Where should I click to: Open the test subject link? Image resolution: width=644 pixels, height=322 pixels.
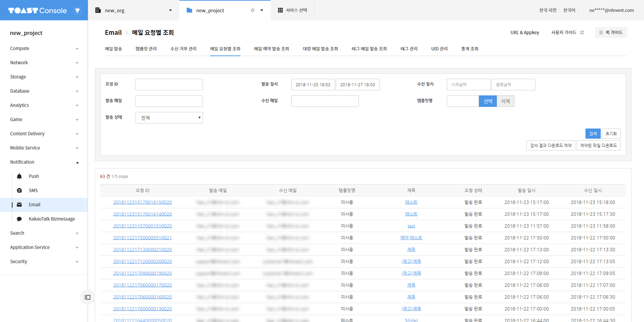point(411,226)
